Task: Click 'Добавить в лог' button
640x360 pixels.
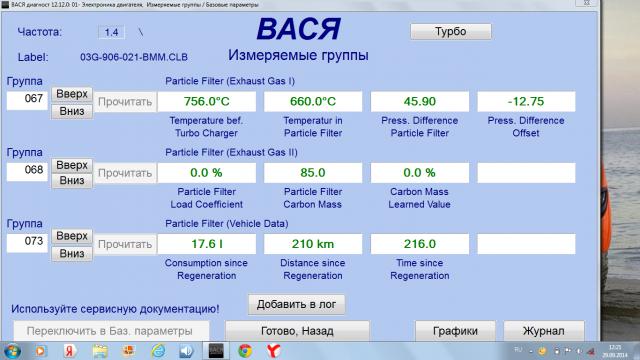Action: point(296,304)
